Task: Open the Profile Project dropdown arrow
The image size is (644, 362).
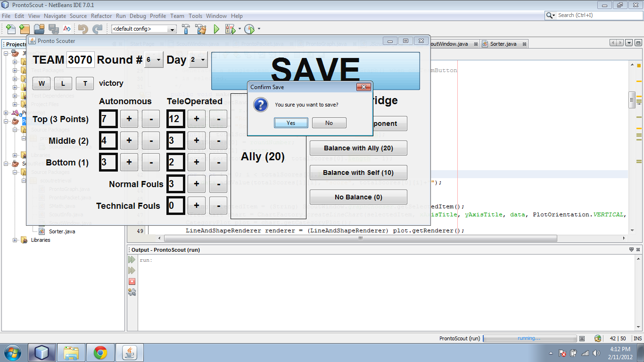Action: coord(259,29)
